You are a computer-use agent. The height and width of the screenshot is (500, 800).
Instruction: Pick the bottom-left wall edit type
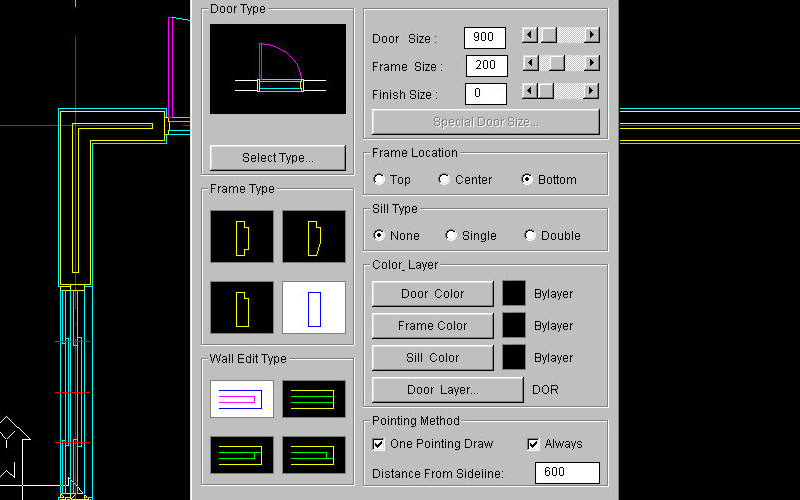pyautogui.click(x=241, y=455)
